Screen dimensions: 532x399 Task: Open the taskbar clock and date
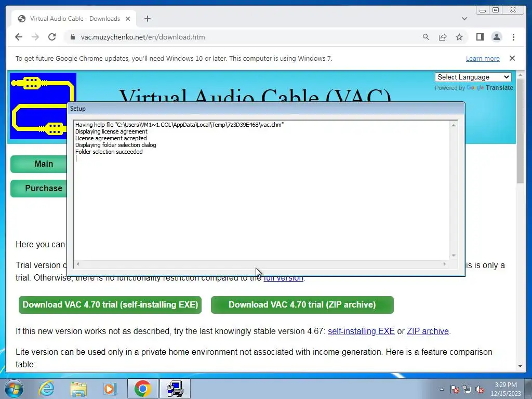506,389
